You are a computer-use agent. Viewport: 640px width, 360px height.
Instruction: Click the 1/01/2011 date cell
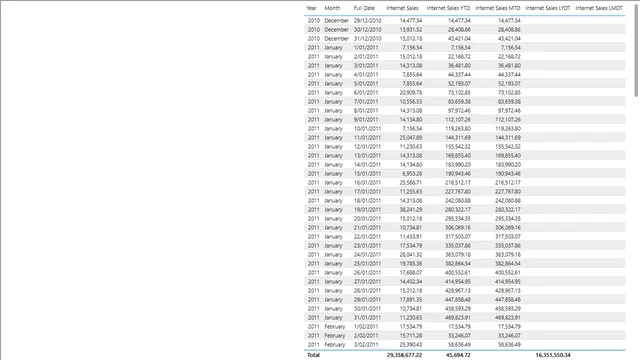[x=366, y=47]
